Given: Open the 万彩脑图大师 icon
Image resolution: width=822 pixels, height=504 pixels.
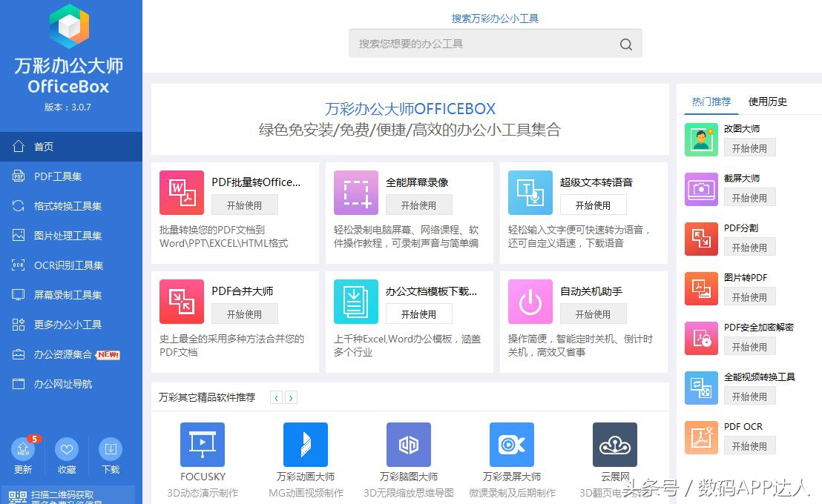Looking at the screenshot, I should pos(409,445).
